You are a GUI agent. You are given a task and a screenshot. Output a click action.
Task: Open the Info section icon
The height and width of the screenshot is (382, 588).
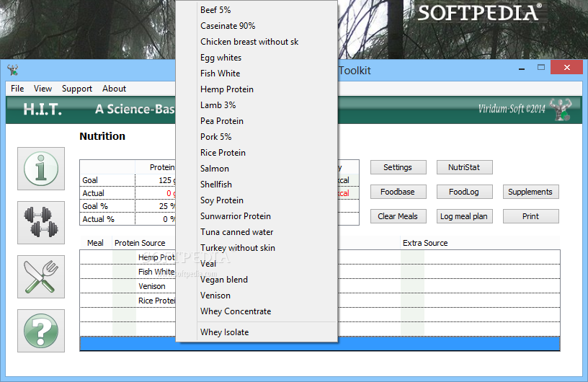click(41, 169)
